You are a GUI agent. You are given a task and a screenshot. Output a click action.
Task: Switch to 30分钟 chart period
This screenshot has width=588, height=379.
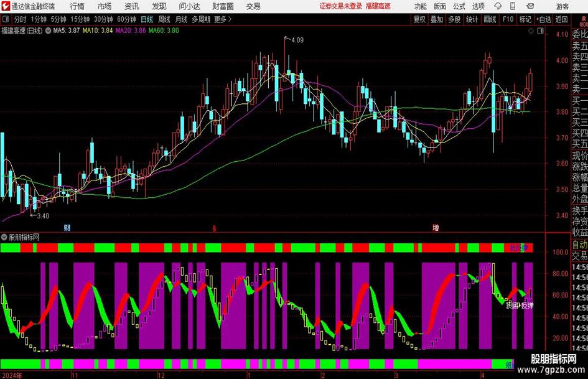(103, 19)
